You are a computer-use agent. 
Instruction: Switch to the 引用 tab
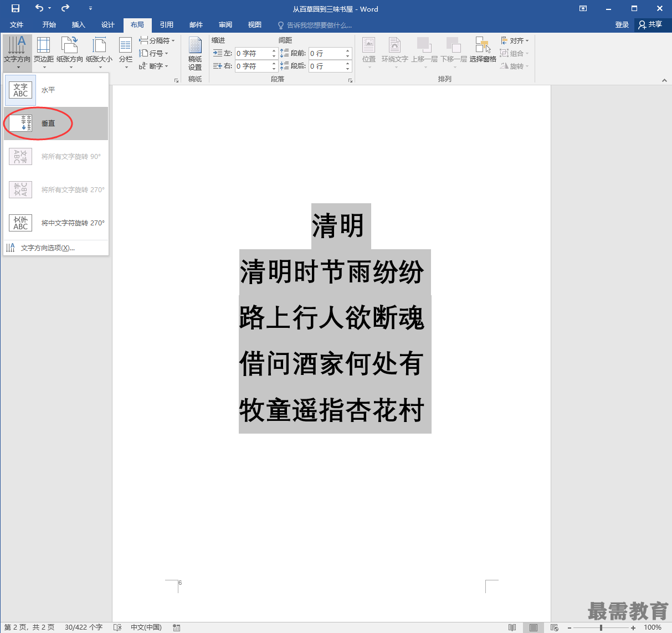(x=167, y=25)
